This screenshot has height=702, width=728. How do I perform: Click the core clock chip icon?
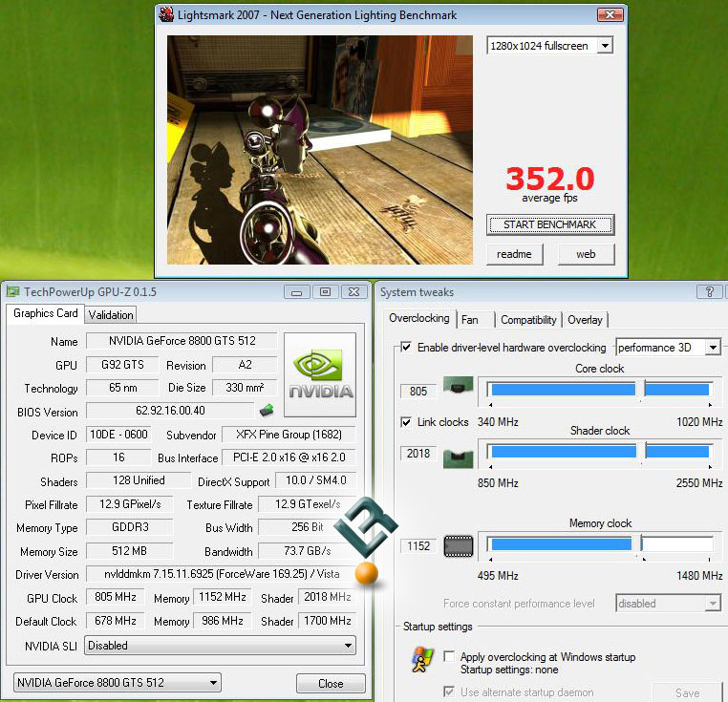pyautogui.click(x=459, y=385)
